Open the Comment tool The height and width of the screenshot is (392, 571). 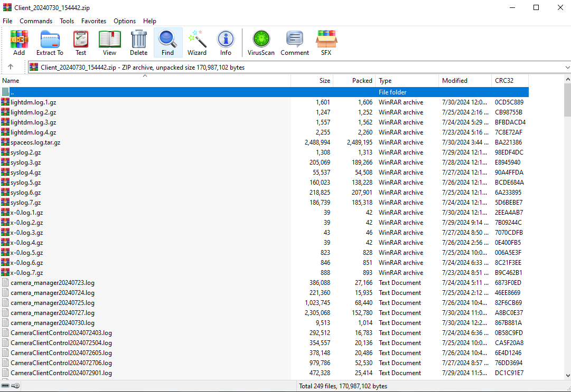[x=295, y=43]
